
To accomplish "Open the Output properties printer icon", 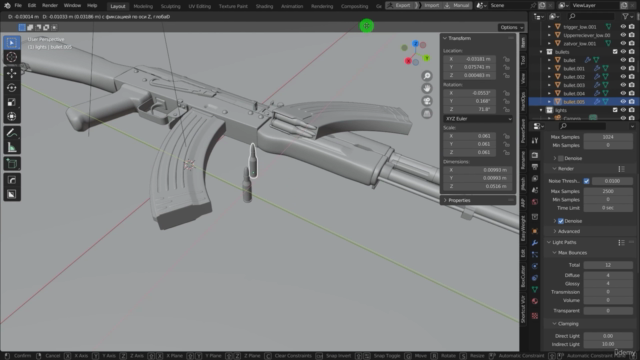I will click(x=535, y=167).
